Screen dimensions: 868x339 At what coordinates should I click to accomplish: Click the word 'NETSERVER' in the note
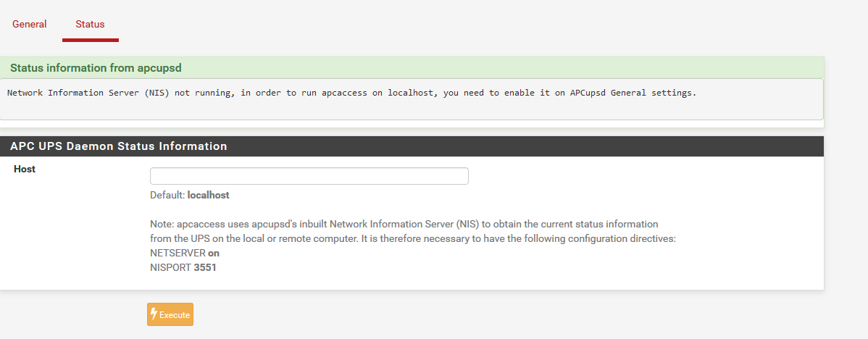178,254
